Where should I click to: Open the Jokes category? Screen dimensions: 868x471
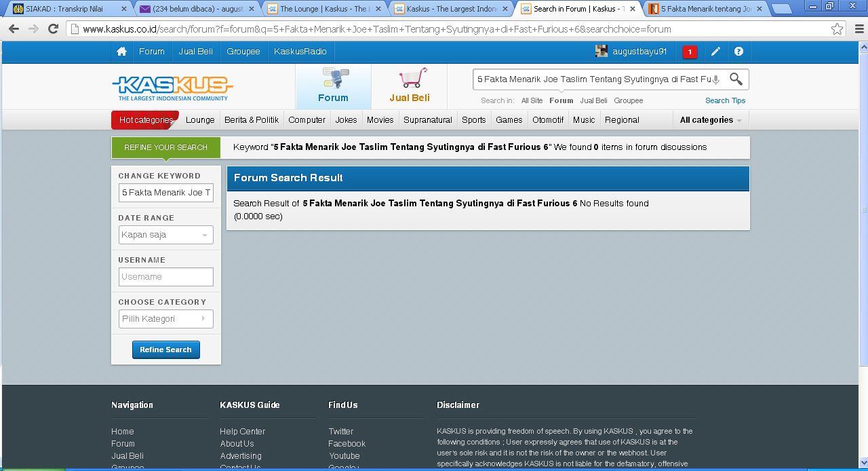pyautogui.click(x=346, y=120)
